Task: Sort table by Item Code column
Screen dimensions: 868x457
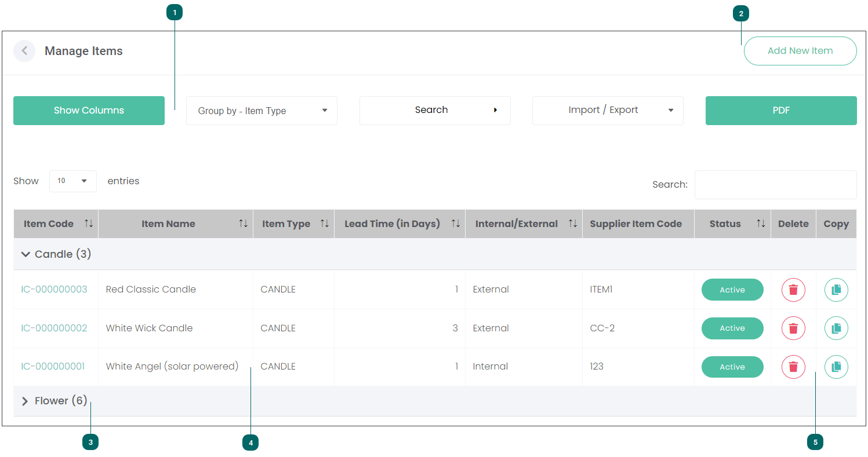Action: pyautogui.click(x=56, y=224)
